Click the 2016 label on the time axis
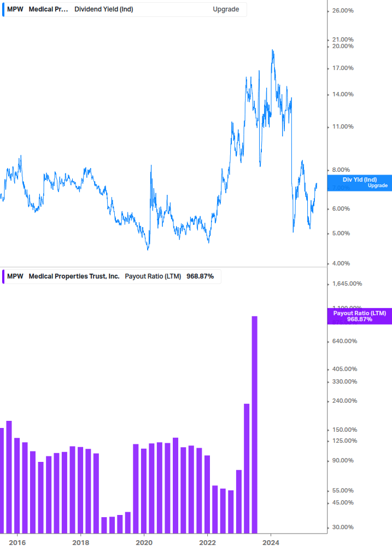This screenshot has width=392, height=550. [17, 543]
